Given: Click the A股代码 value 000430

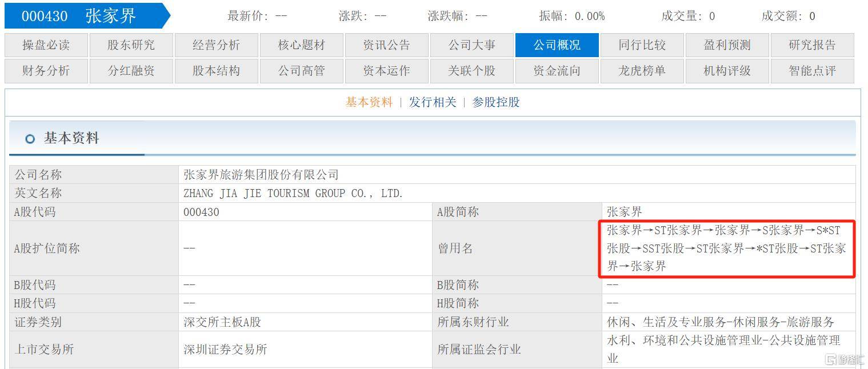Looking at the screenshot, I should tap(201, 212).
